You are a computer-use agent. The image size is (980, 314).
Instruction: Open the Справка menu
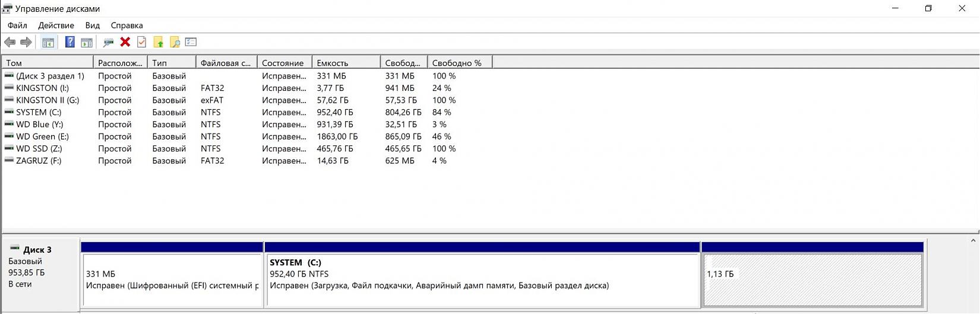click(127, 26)
